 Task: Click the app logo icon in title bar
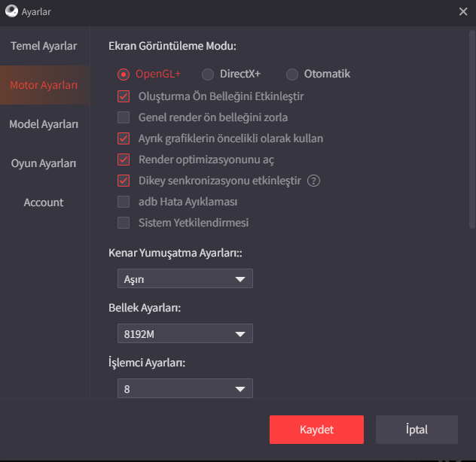(11, 11)
